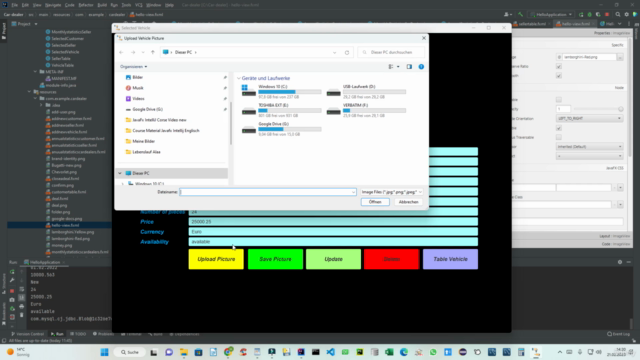Open help in the file dialog
The image size is (640, 360).
pyautogui.click(x=421, y=67)
